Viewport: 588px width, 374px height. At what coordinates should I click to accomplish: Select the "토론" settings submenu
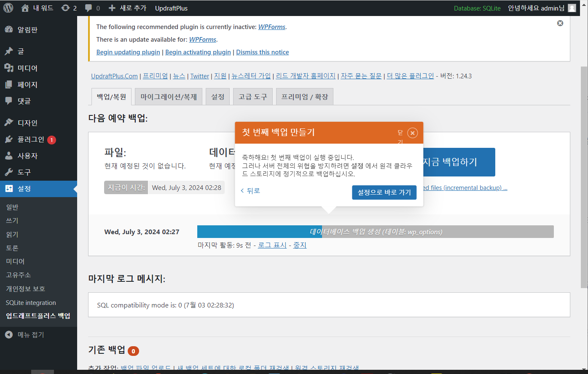coord(12,248)
